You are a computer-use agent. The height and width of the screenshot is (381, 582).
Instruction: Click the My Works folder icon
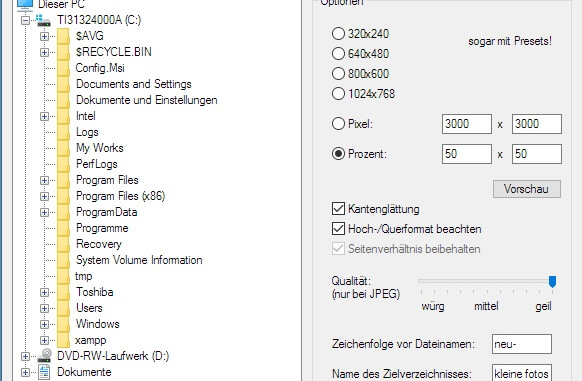point(63,148)
